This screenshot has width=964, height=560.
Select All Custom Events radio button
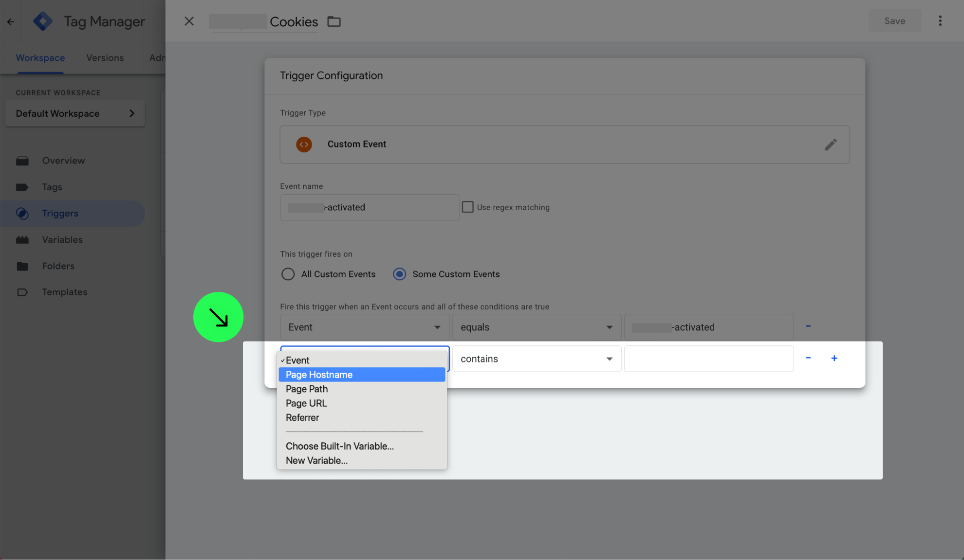pyautogui.click(x=288, y=274)
